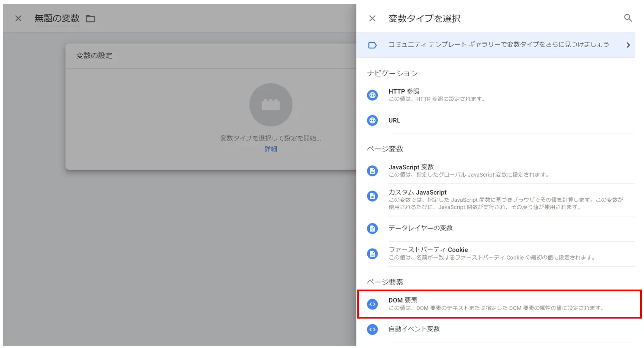This screenshot has width=644, height=348.
Task: Select the DOM 要素 code icon
Action: (372, 304)
